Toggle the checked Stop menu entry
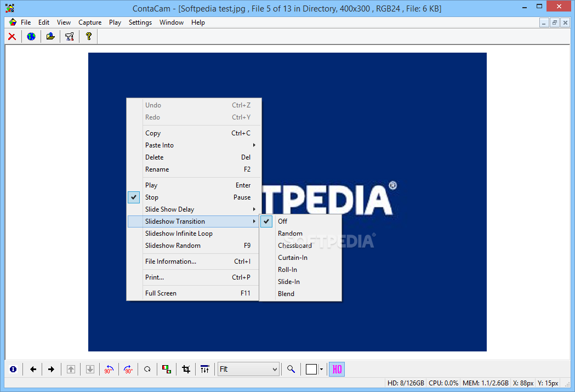The image size is (575, 392). coord(193,197)
